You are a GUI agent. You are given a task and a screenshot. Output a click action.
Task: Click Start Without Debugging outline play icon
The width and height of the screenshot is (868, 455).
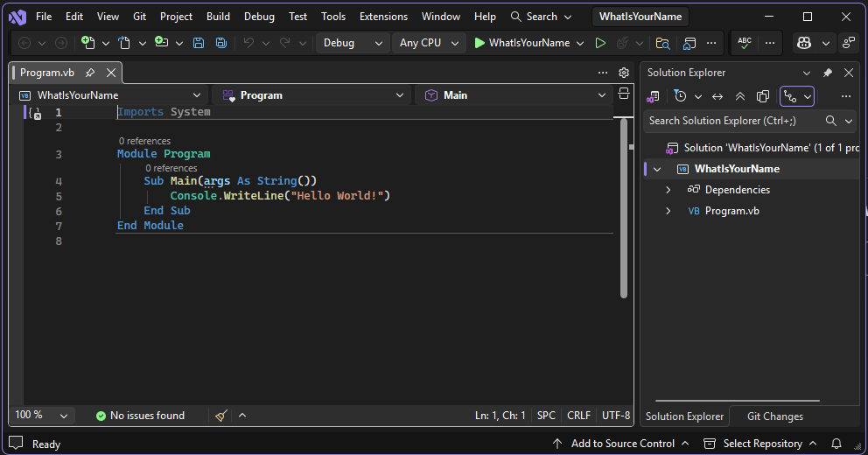coord(600,43)
